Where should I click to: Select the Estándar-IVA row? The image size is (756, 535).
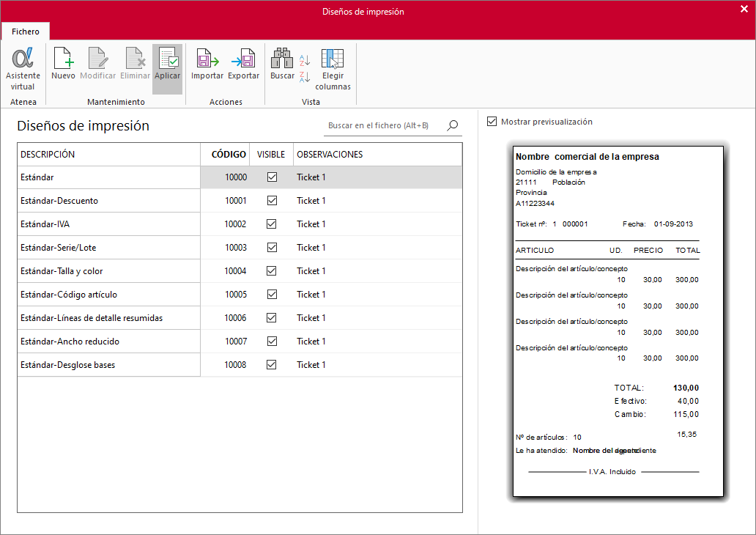(240, 224)
